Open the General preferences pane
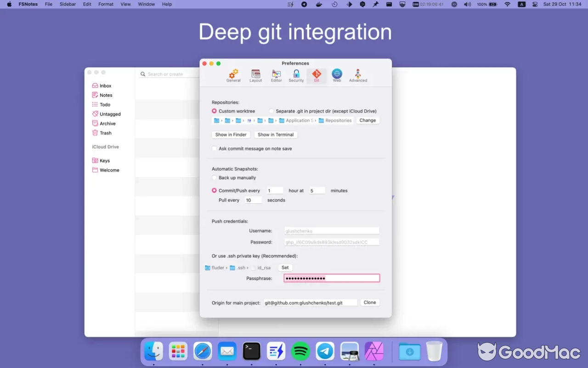 coord(233,75)
